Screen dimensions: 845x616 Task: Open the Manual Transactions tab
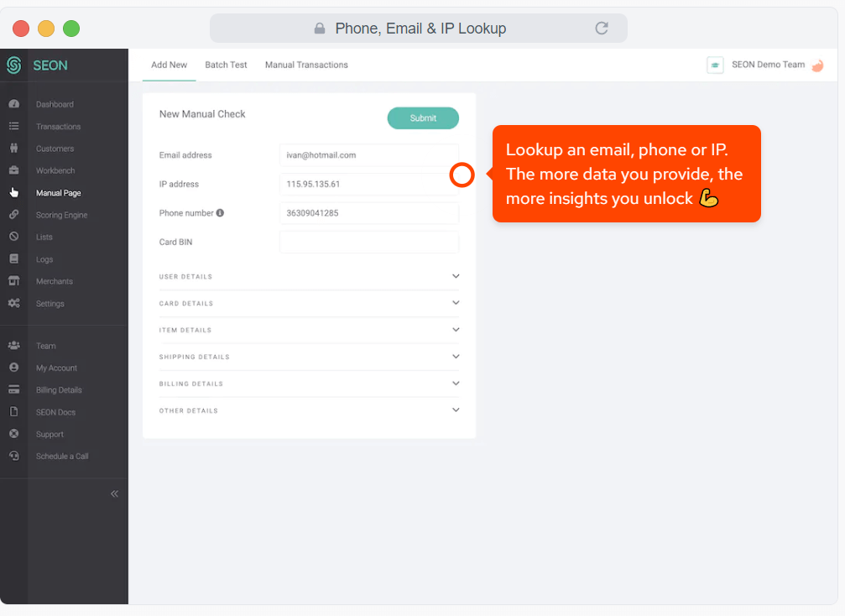coord(306,65)
